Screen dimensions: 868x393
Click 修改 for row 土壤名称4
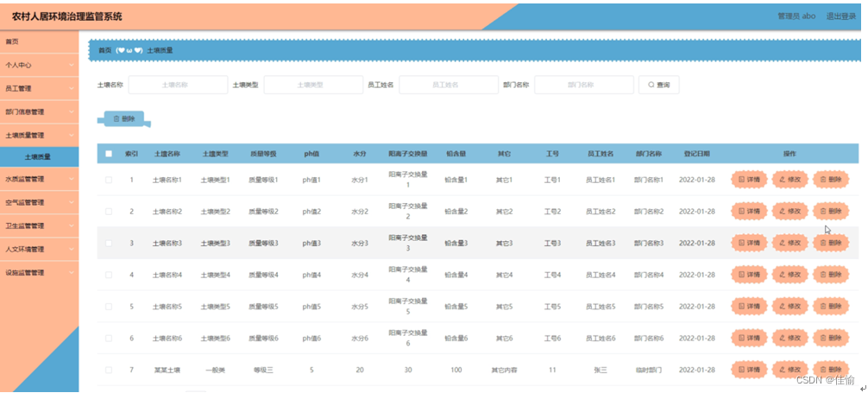[790, 275]
